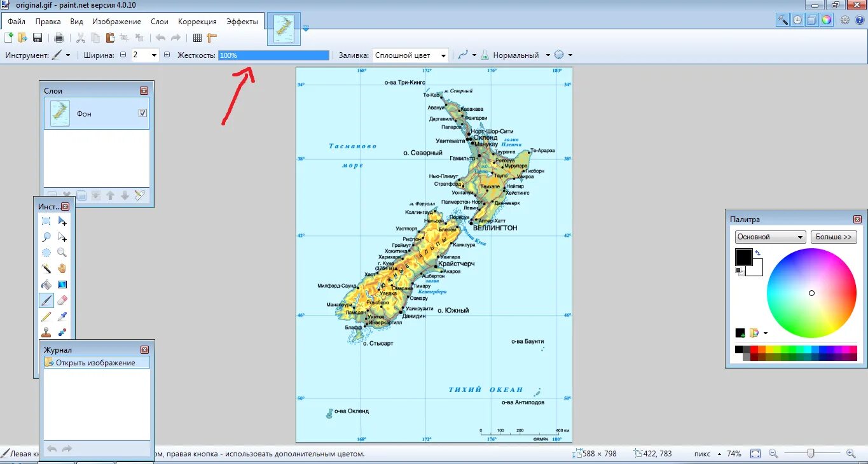Viewport: 868px width, 464px height.
Task: Select the Color Picker eyedropper tool
Action: [x=62, y=316]
